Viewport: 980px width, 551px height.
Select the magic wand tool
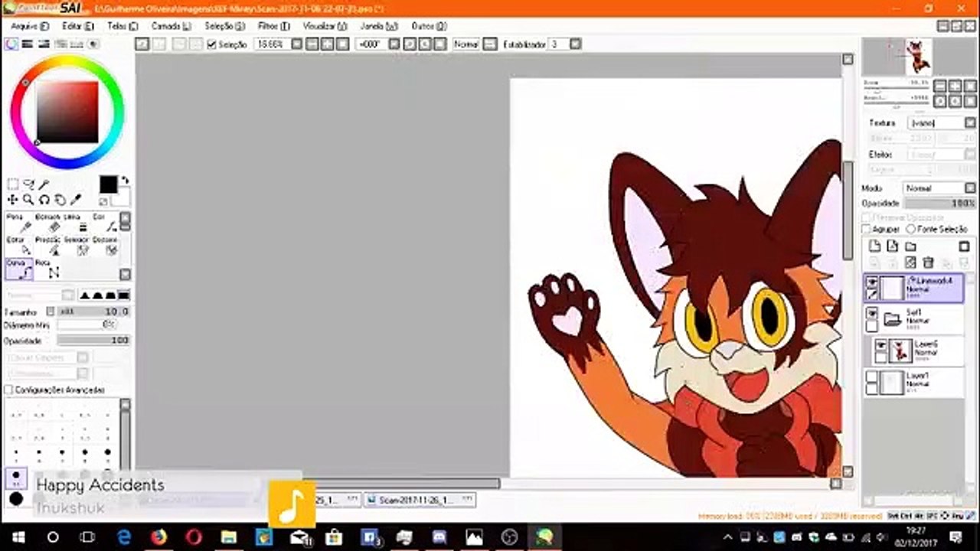44,184
